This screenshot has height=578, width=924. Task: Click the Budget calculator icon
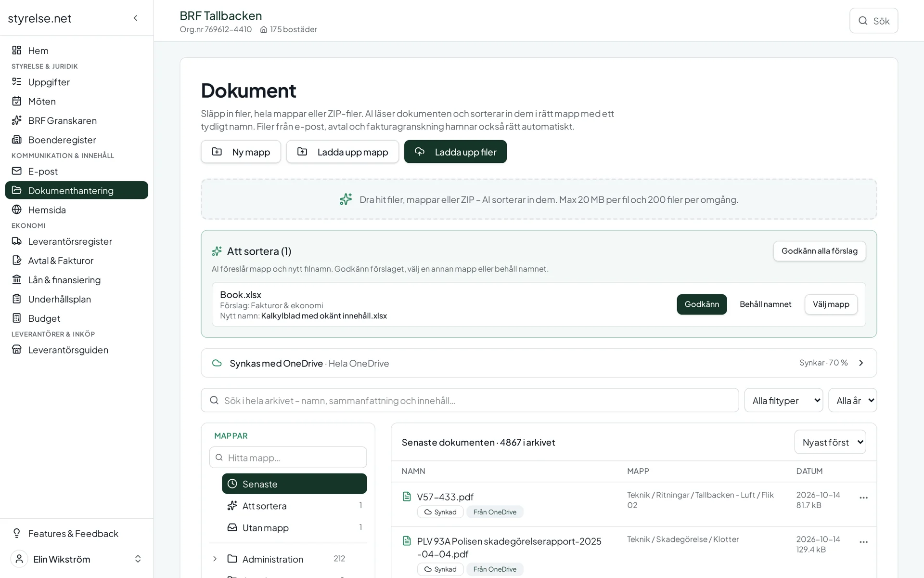pyautogui.click(x=17, y=318)
